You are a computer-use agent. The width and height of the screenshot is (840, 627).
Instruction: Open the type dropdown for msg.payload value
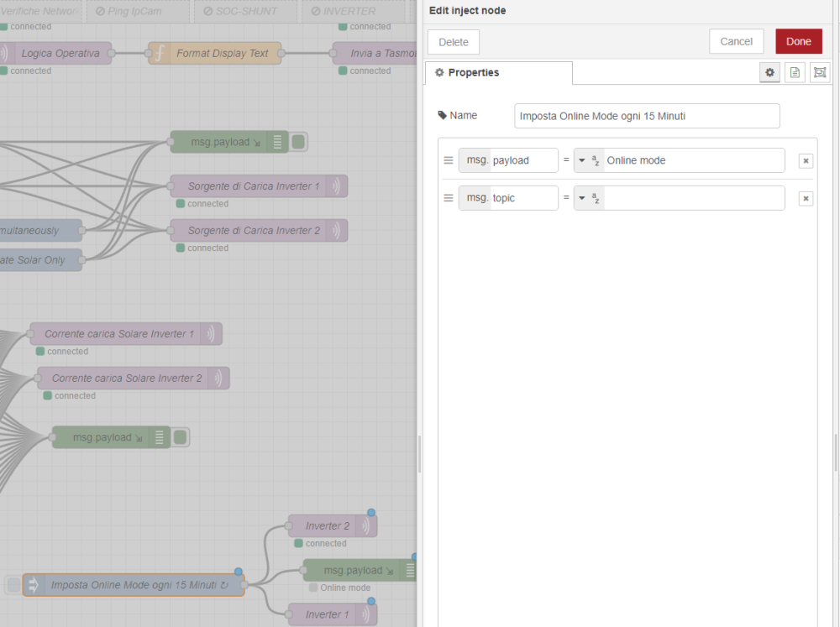[580, 160]
